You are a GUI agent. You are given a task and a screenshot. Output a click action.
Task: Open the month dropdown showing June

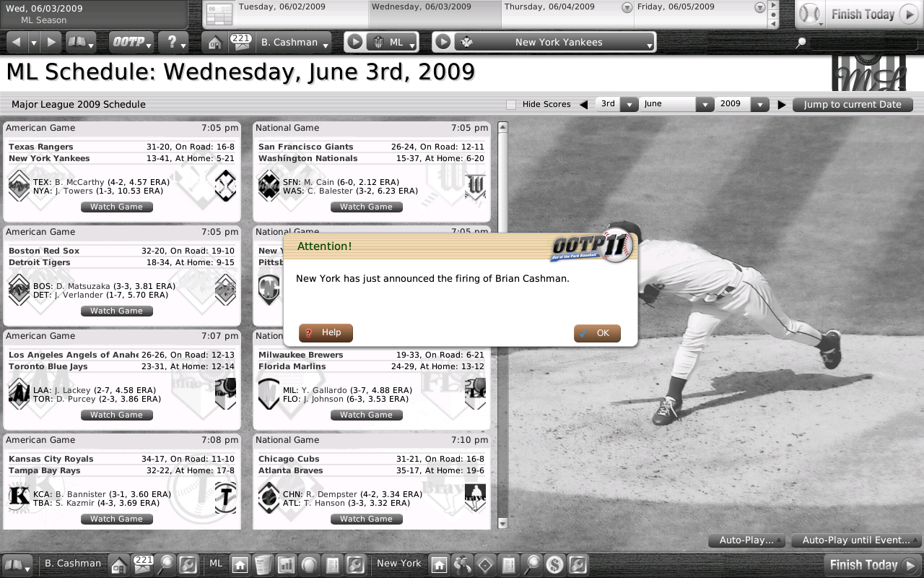click(x=678, y=104)
